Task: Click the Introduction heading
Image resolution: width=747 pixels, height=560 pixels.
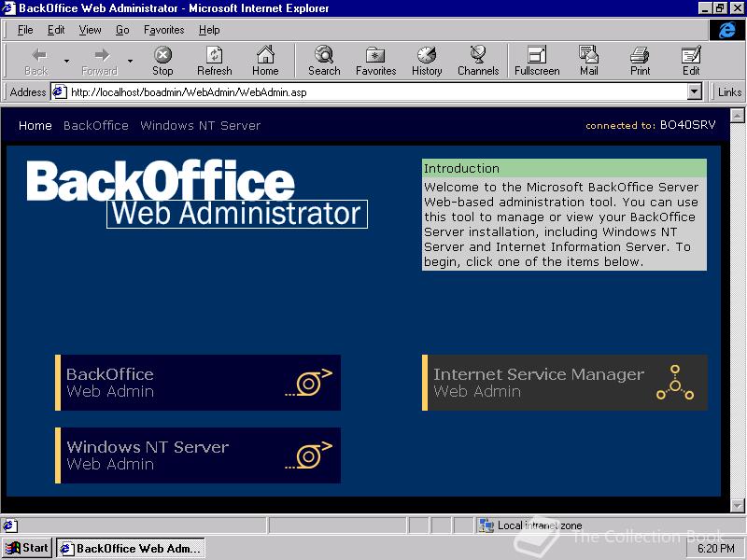Action: click(461, 168)
